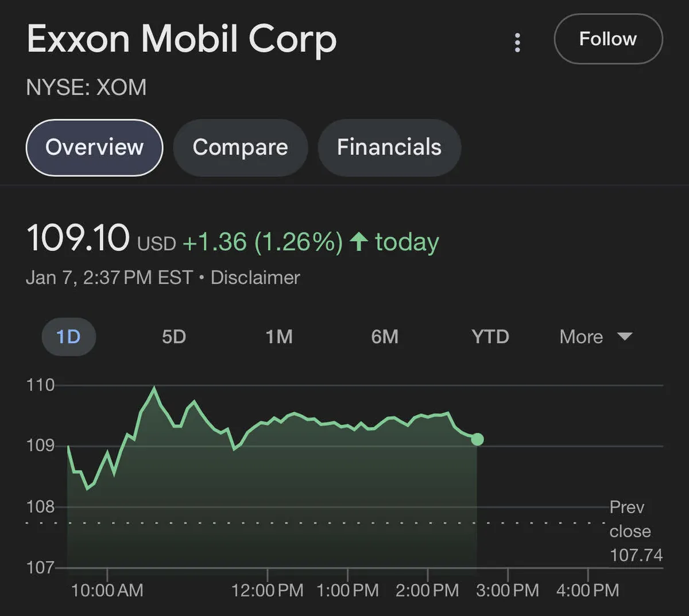Select YTD chart range

490,336
